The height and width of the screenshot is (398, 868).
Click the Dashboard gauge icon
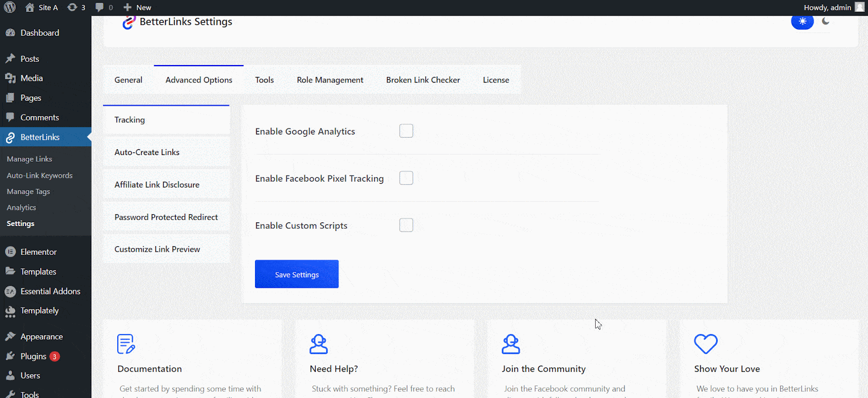click(10, 33)
